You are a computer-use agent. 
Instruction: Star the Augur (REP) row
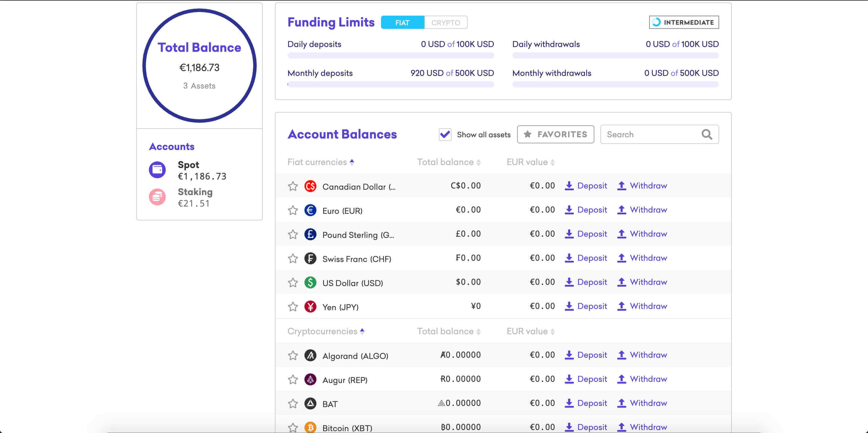click(293, 379)
